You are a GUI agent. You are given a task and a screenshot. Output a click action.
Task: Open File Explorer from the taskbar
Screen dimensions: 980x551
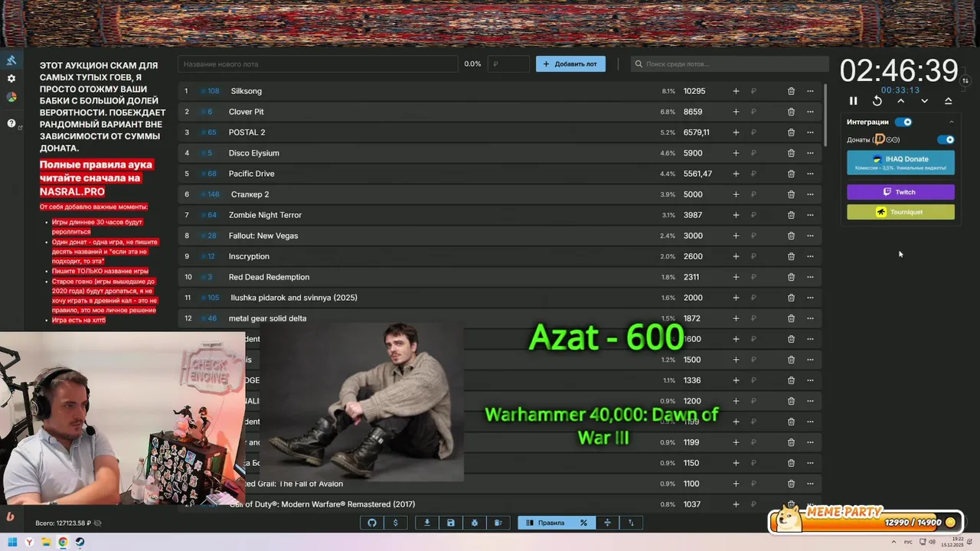point(46,543)
